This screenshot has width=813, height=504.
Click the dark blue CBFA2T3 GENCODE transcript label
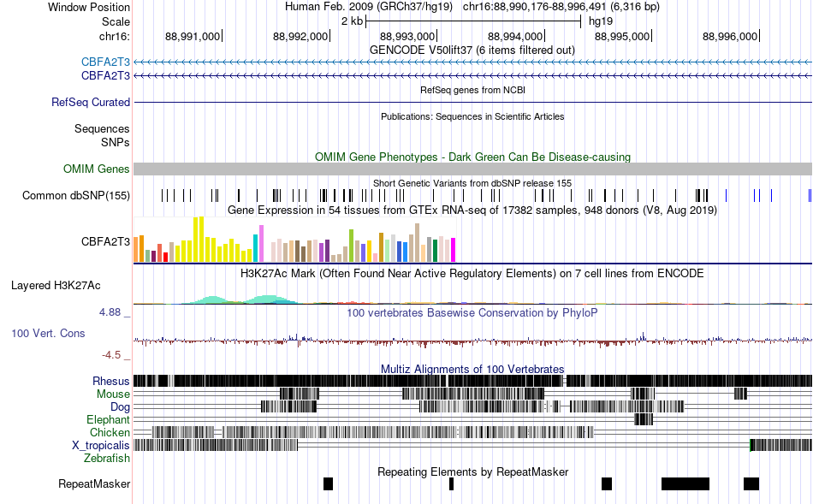pyautogui.click(x=105, y=75)
